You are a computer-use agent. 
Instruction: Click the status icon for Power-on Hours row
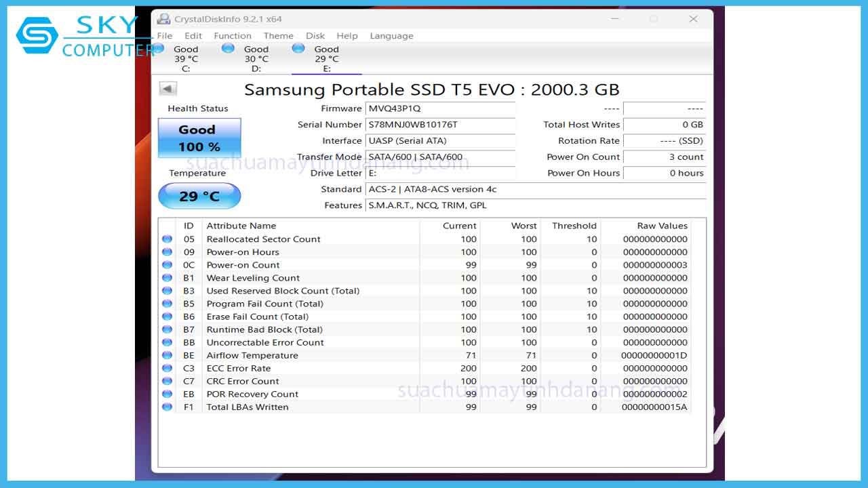[x=167, y=251]
